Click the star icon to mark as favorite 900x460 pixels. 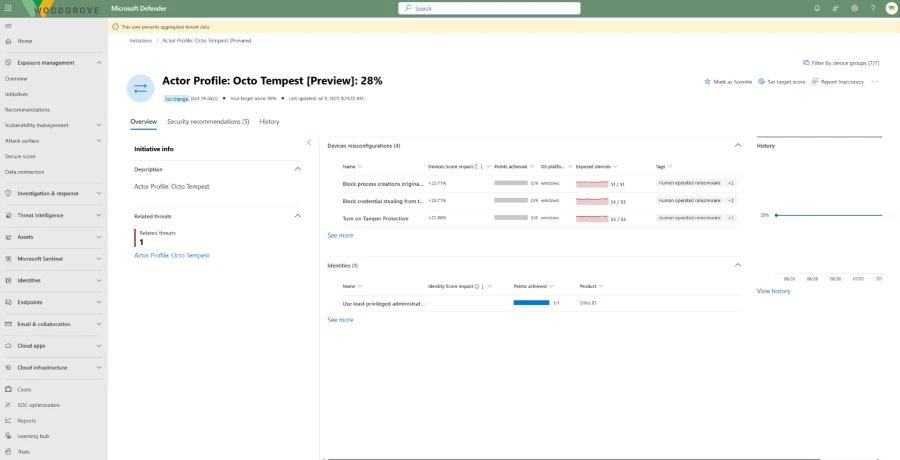[x=707, y=81]
